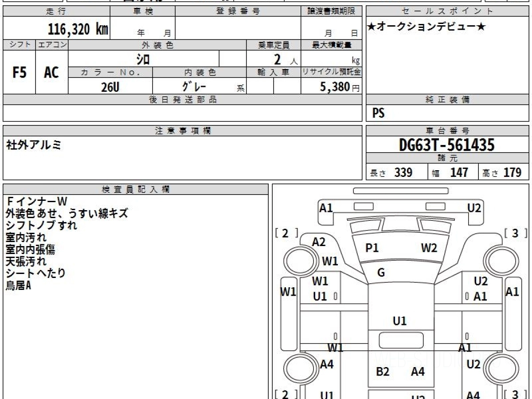Viewport: 532px width, 399px height.
Task: Select the height value 高さ 179
Action: pyautogui.click(x=501, y=173)
